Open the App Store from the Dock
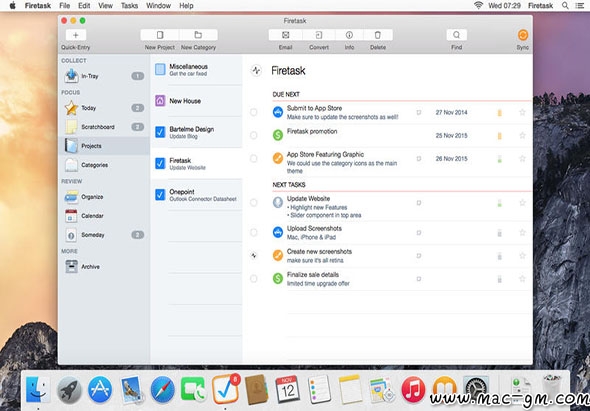The width and height of the screenshot is (590, 411). (x=100, y=390)
